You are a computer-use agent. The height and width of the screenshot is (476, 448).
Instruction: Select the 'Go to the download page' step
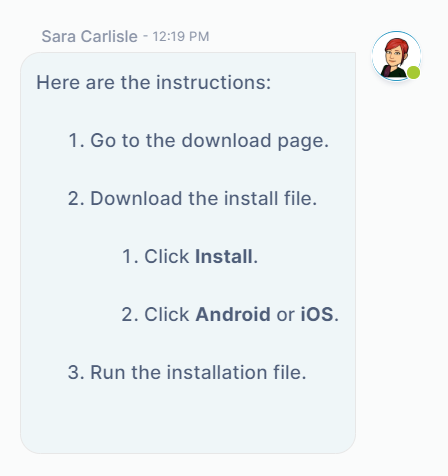[209, 140]
